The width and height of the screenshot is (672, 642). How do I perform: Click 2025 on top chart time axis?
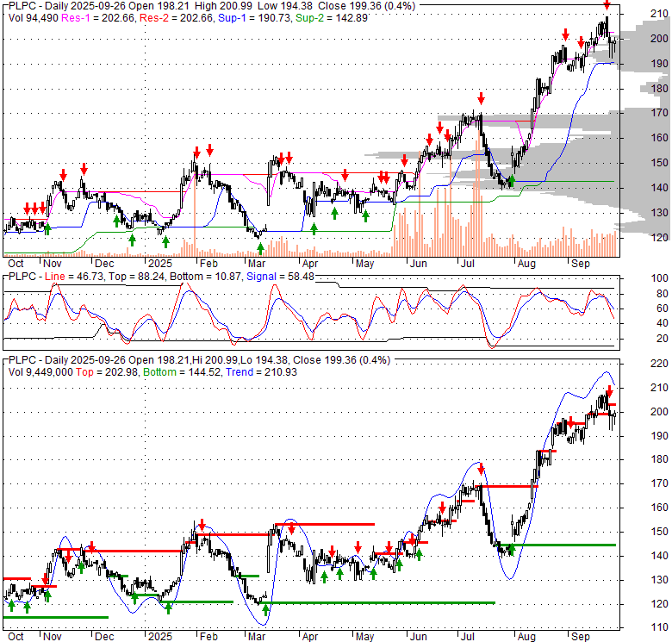[160, 264]
